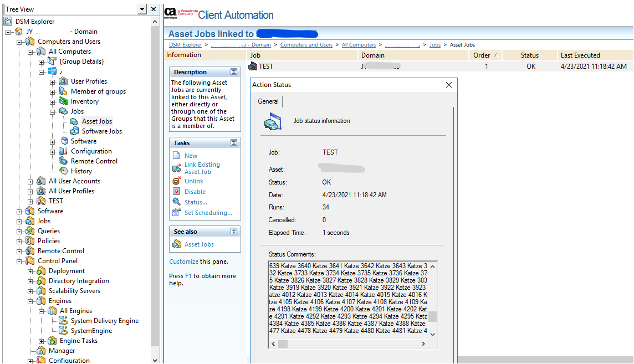Click the User Profiles icon

(x=63, y=81)
